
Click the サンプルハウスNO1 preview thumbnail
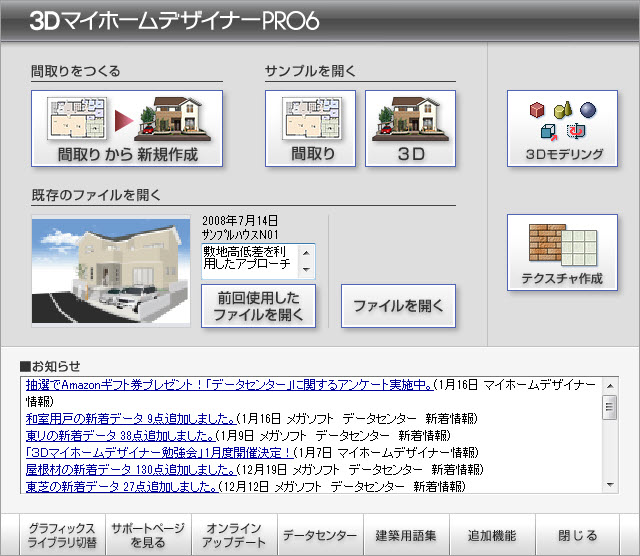tap(111, 271)
